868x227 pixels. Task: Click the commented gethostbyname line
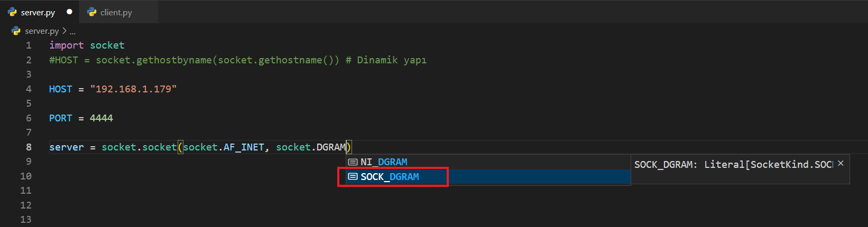tap(238, 60)
